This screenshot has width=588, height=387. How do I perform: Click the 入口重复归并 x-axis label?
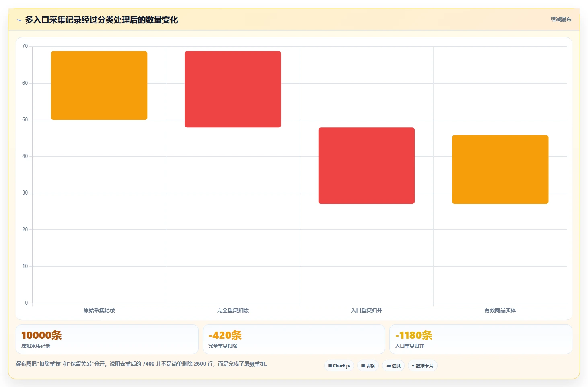pos(366,310)
